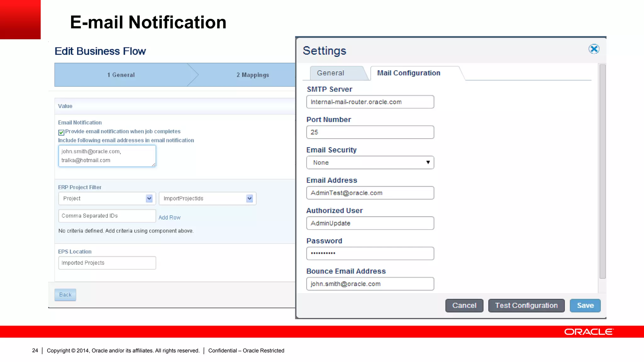Click the No criteria defined message text

pyautogui.click(x=126, y=231)
